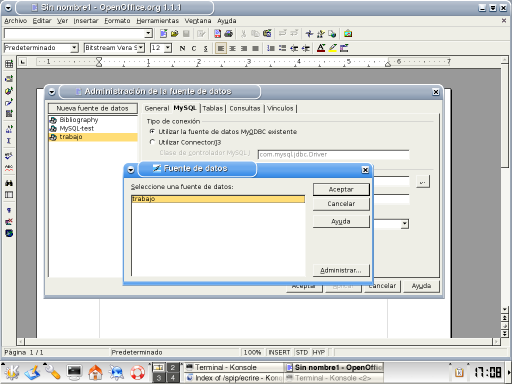Select the justified alignment icon
The image size is (512, 384).
(x=255, y=48)
